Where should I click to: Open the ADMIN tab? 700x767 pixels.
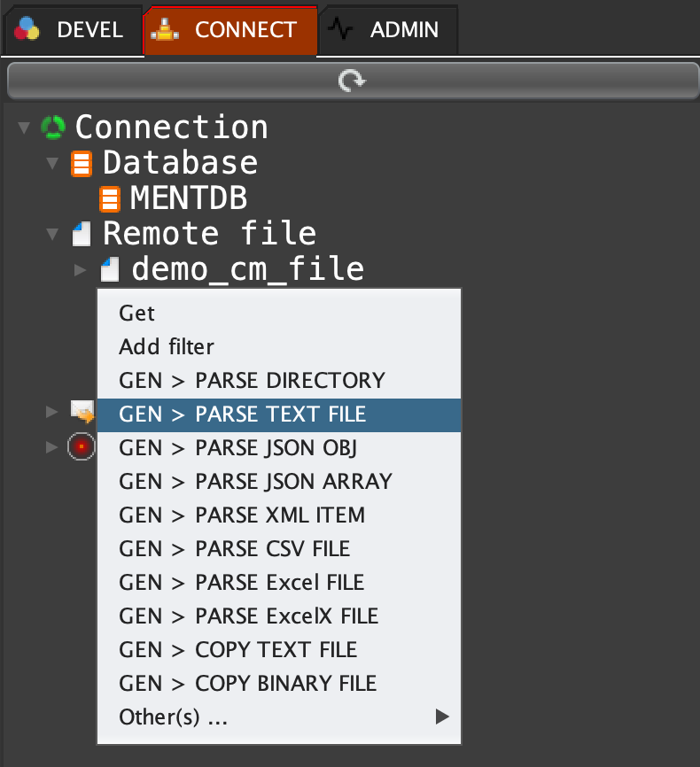[x=388, y=30]
